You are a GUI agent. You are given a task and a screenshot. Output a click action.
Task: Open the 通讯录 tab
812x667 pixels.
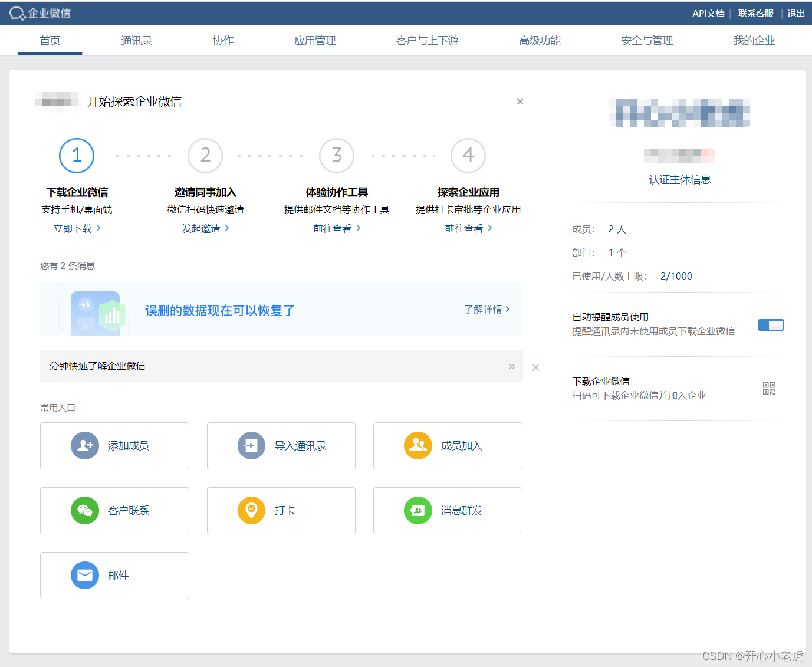click(x=137, y=40)
